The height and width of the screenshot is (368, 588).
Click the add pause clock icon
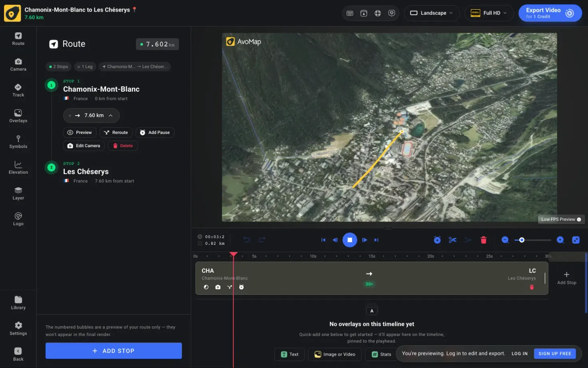pyautogui.click(x=437, y=240)
